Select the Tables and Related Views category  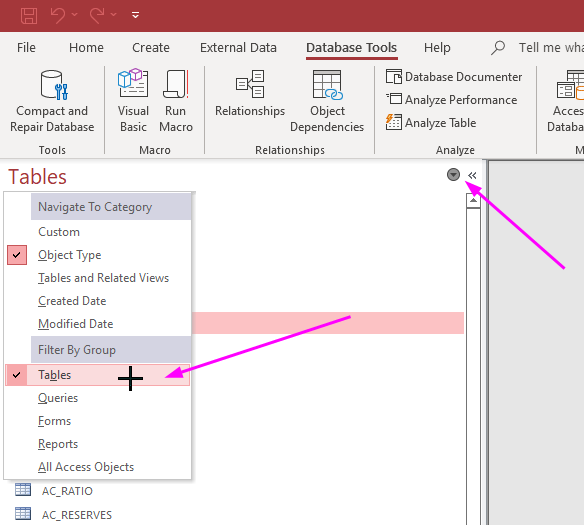(103, 278)
